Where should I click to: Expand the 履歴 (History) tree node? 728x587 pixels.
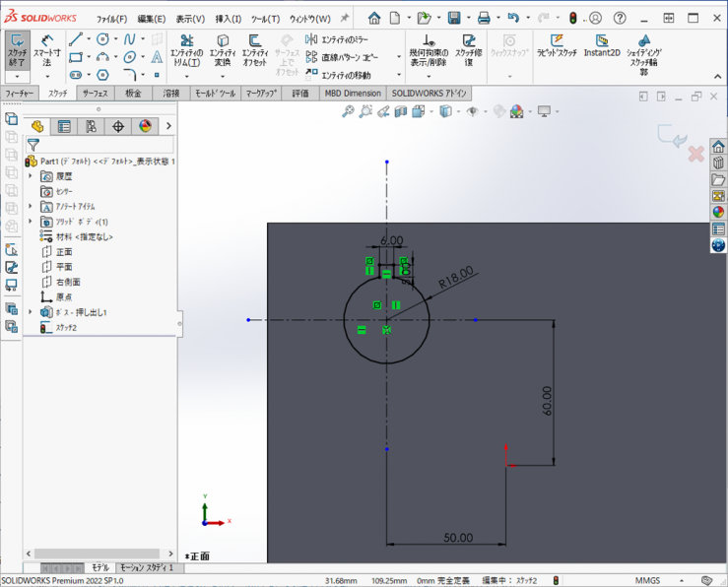tap(31, 175)
